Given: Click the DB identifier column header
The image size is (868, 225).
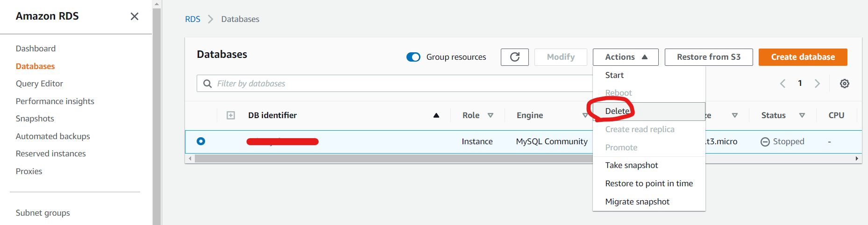Looking at the screenshot, I should pyautogui.click(x=272, y=115).
